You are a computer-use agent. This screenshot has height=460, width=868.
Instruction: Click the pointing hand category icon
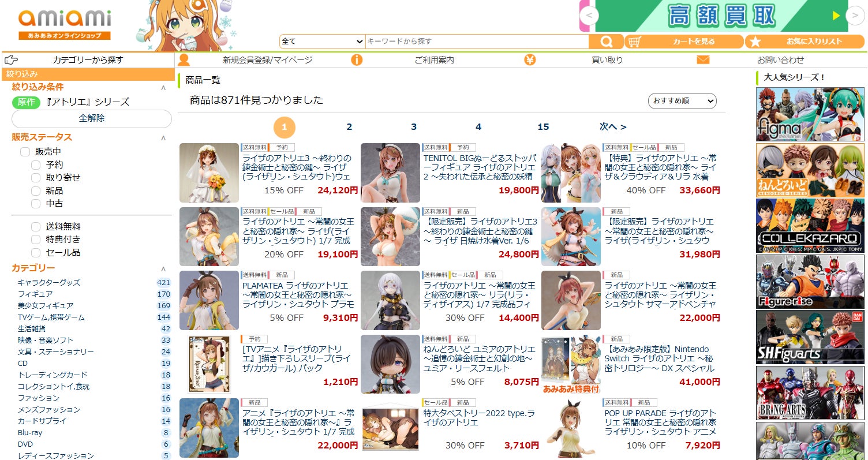[11, 60]
